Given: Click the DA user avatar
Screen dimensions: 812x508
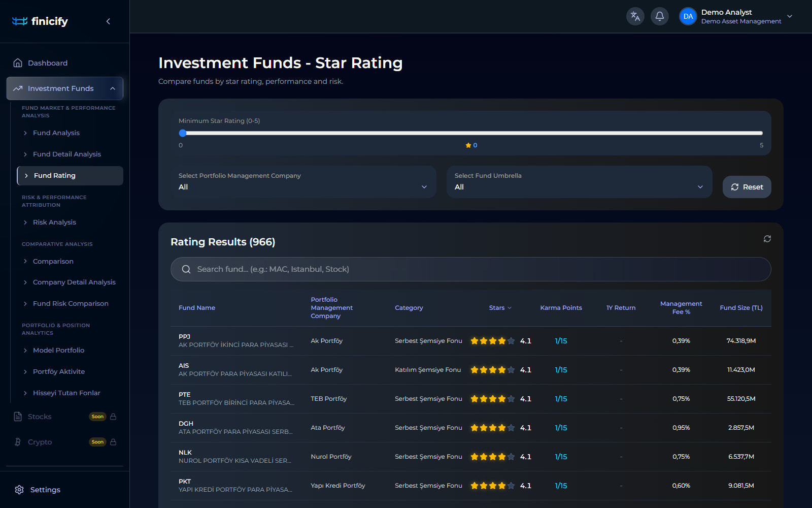Looking at the screenshot, I should pyautogui.click(x=688, y=16).
